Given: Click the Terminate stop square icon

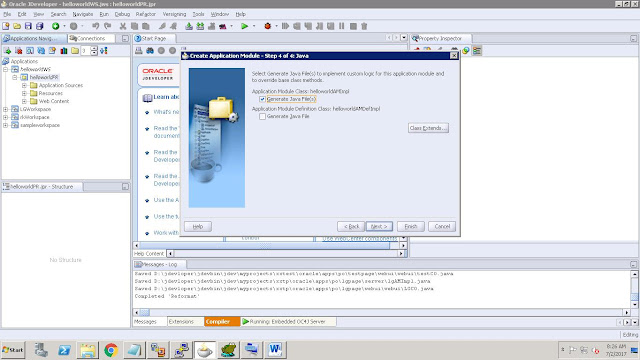Looking at the screenshot, I should point(353,26).
